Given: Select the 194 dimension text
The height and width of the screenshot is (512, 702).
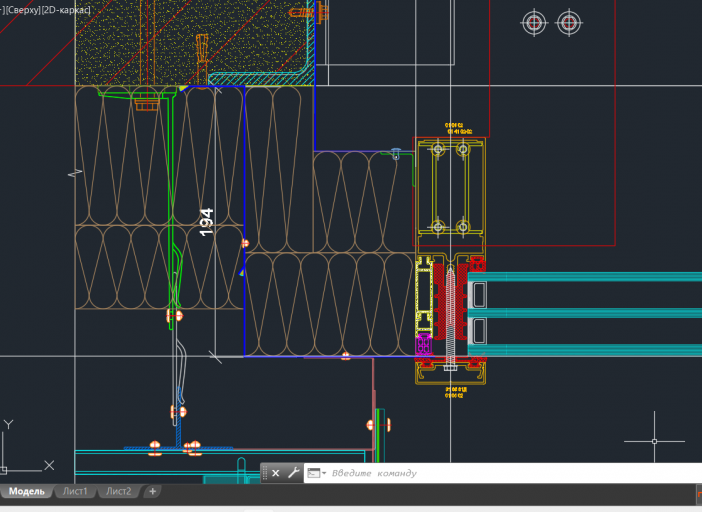Looking at the screenshot, I should [206, 222].
